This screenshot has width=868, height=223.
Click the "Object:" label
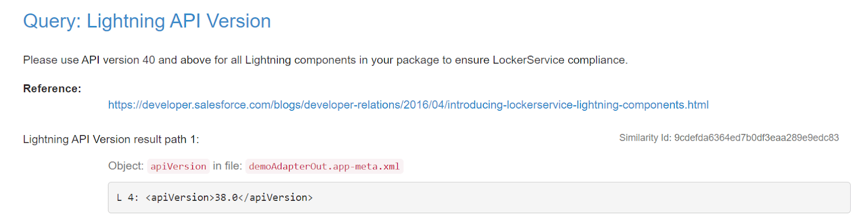tap(126, 166)
